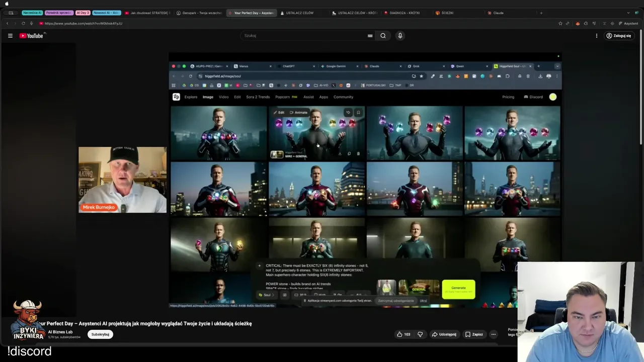Screen dimensions: 644x362
Task: Open the Pricing link in Higgsfield
Action: click(508, 97)
